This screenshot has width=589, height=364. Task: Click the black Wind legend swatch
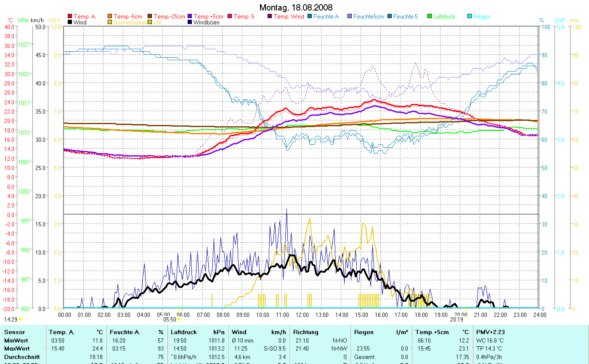click(x=69, y=22)
